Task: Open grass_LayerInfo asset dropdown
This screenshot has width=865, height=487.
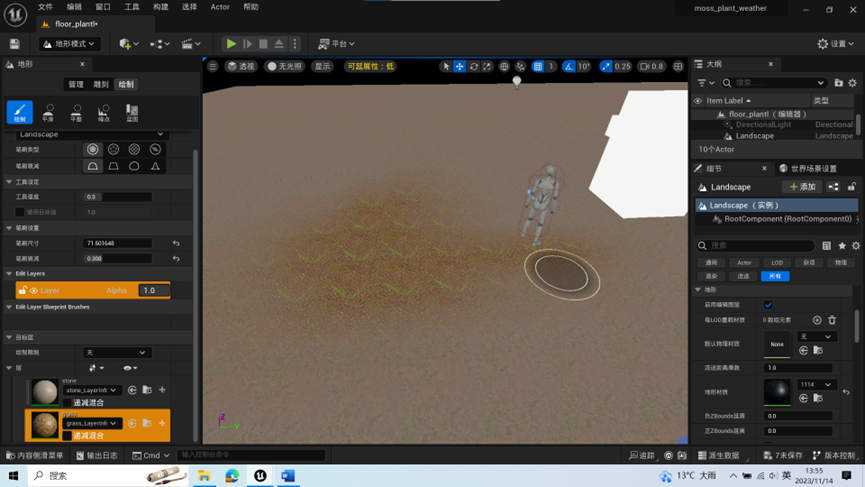Action: pos(91,423)
